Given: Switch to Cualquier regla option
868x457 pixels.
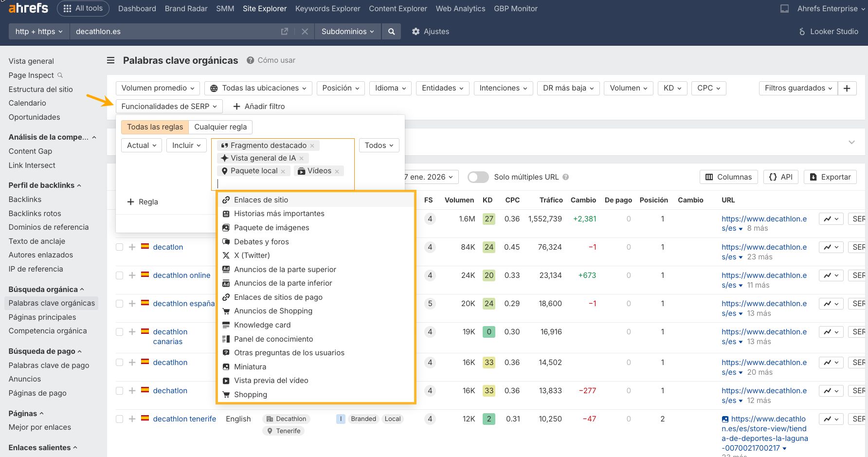Looking at the screenshot, I should tap(220, 127).
